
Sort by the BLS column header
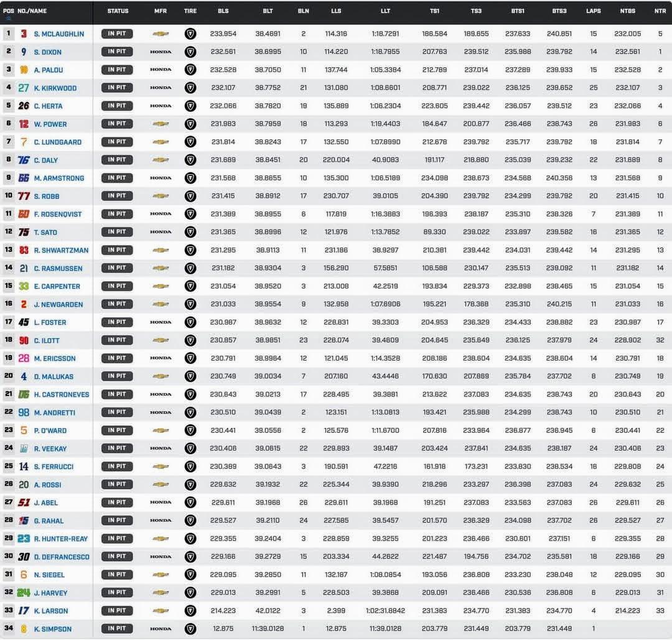click(x=223, y=11)
